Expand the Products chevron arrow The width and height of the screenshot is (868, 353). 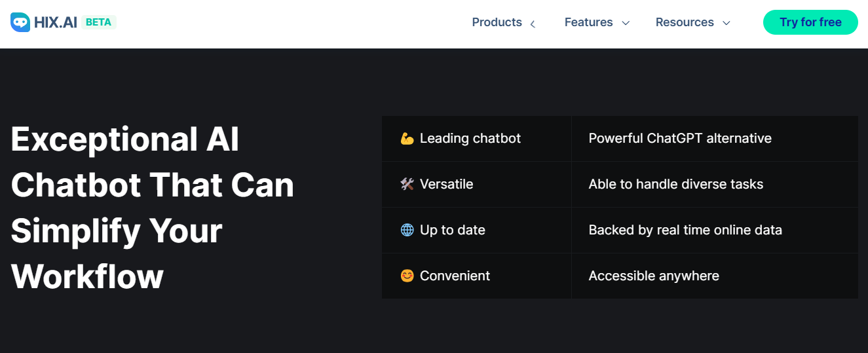533,24
